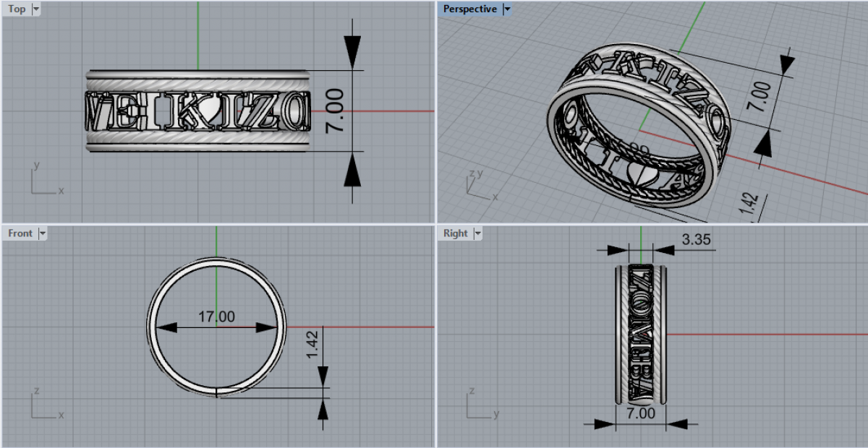Select the 3.35 dimension in Right view
The width and height of the screenshot is (868, 448).
694,239
